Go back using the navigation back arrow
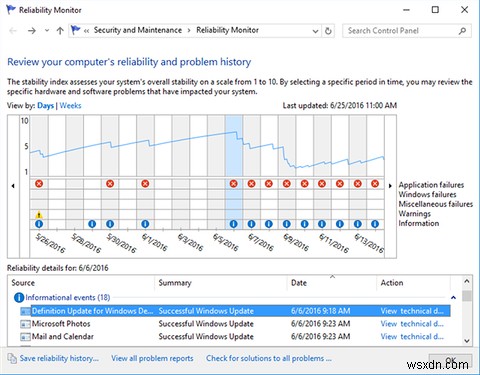 (x=13, y=31)
